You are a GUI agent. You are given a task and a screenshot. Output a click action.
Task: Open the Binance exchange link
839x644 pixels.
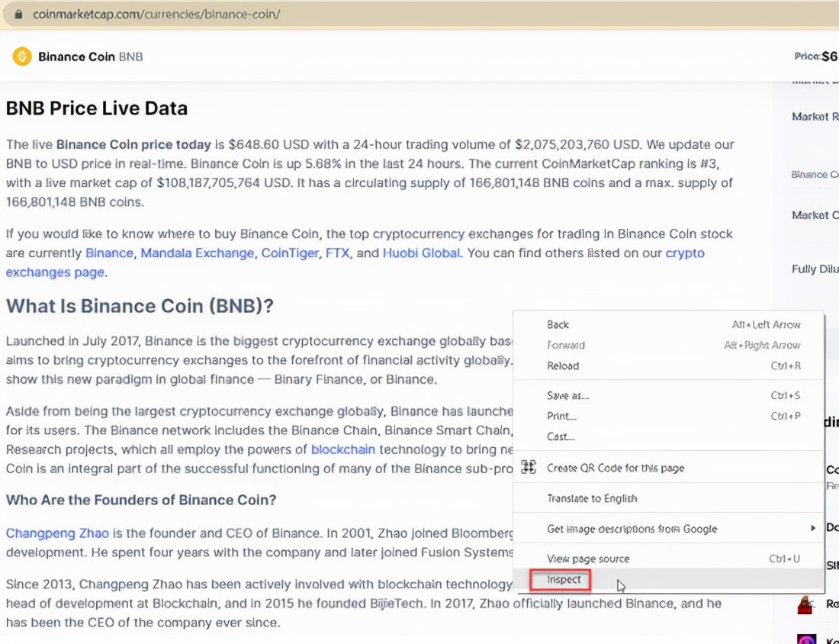tap(109, 253)
